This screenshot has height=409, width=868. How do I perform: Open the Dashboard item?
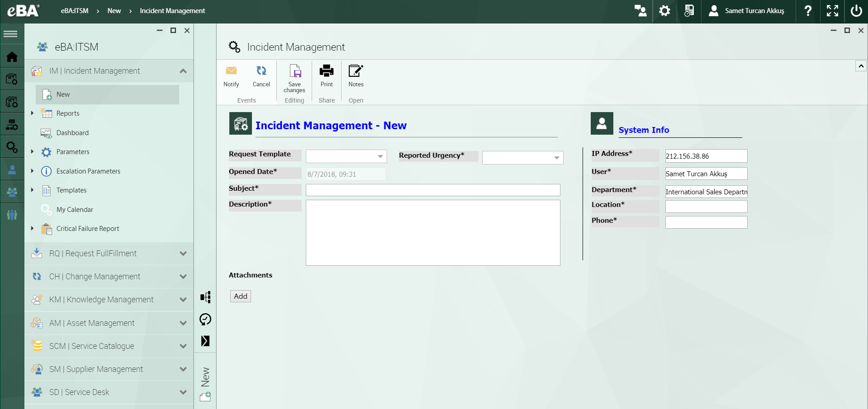(72, 133)
